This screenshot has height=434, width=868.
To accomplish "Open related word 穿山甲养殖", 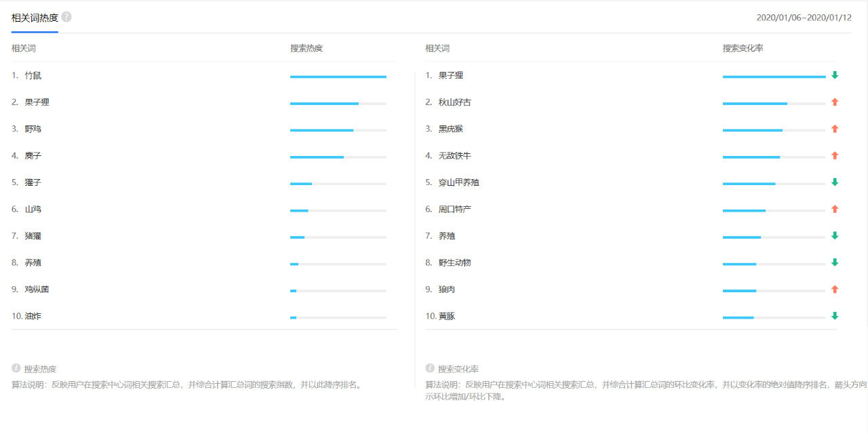I will coord(459,182).
